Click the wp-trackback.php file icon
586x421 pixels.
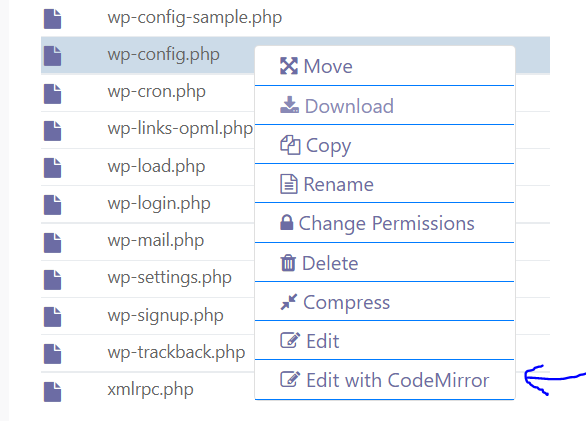click(x=52, y=354)
